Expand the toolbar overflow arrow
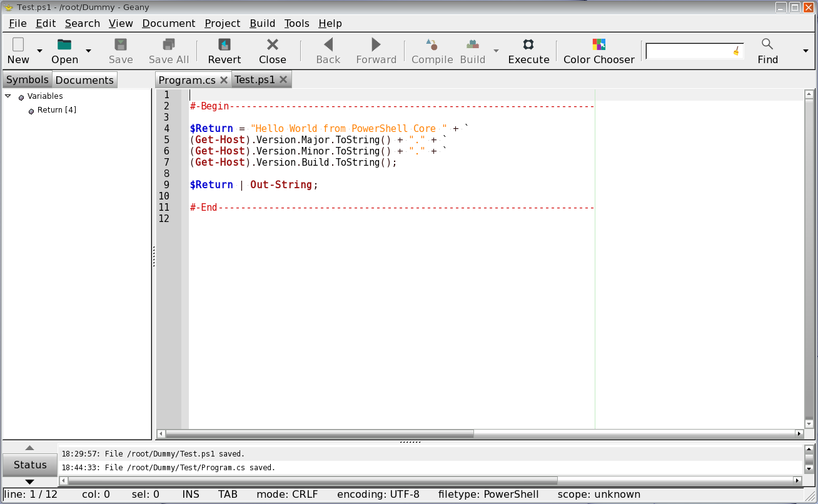 pyautogui.click(x=805, y=51)
